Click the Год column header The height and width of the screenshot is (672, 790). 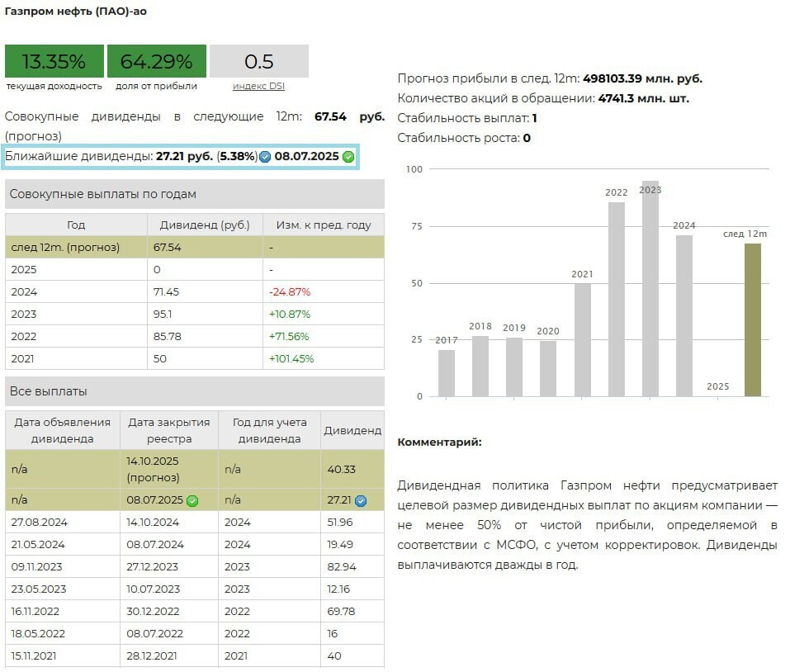coord(76,225)
